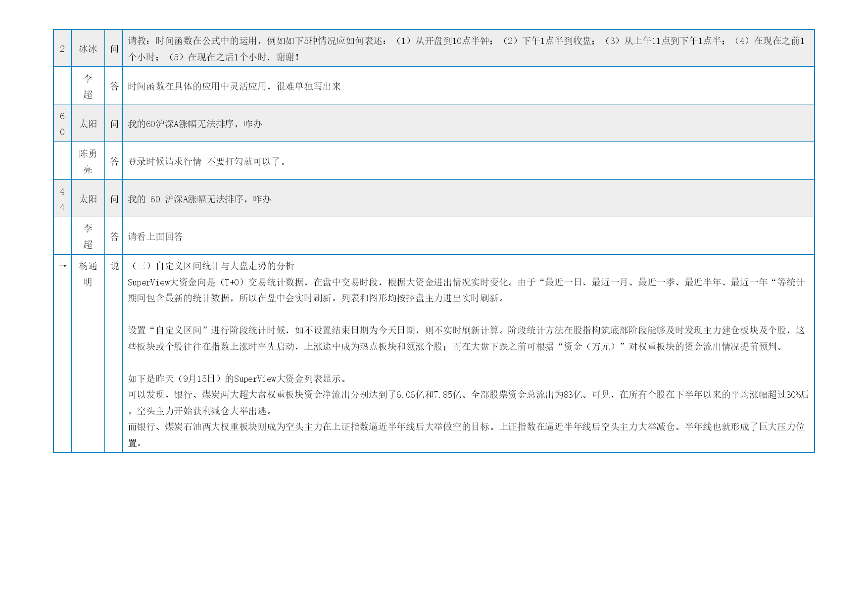Click the row number 2 cell

tap(62, 48)
